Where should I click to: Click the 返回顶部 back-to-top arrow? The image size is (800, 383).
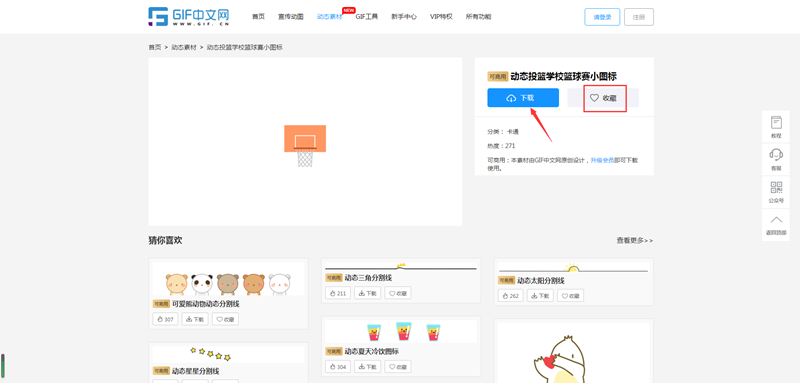776,225
